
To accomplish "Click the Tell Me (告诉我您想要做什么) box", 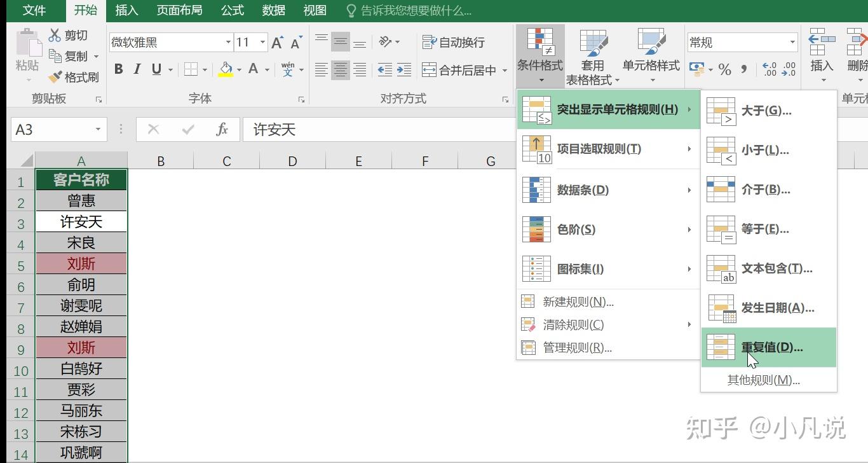I will click(x=409, y=11).
